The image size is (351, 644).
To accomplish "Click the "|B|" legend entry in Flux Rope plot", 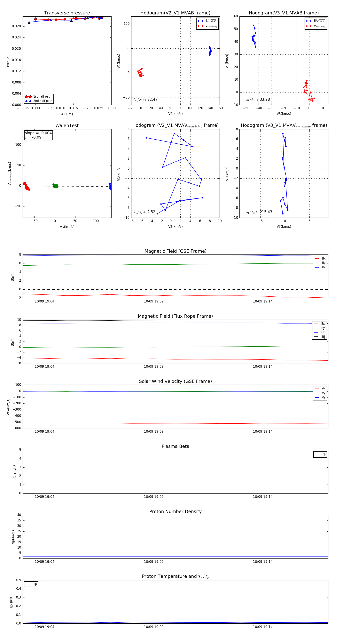I will pos(320,337).
